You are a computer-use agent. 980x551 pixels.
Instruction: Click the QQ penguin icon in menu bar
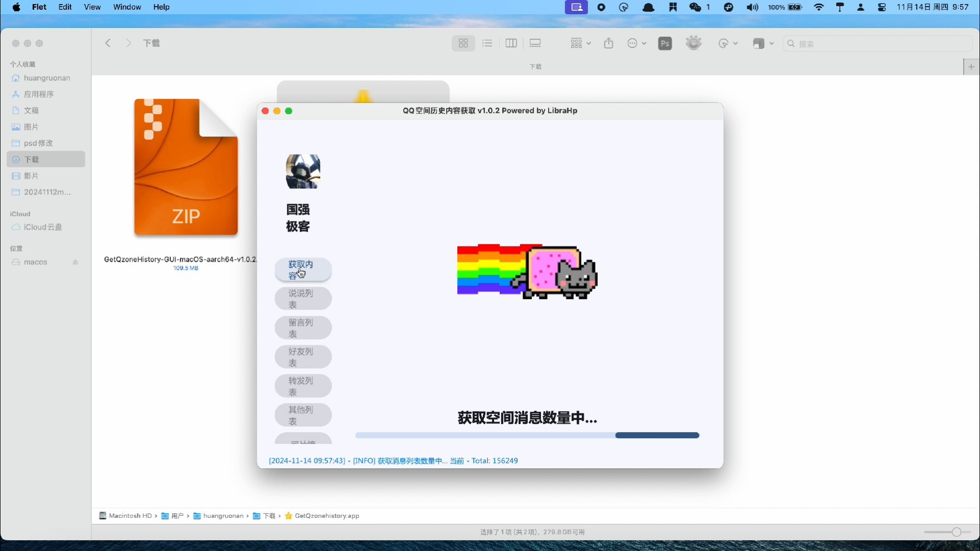(648, 7)
